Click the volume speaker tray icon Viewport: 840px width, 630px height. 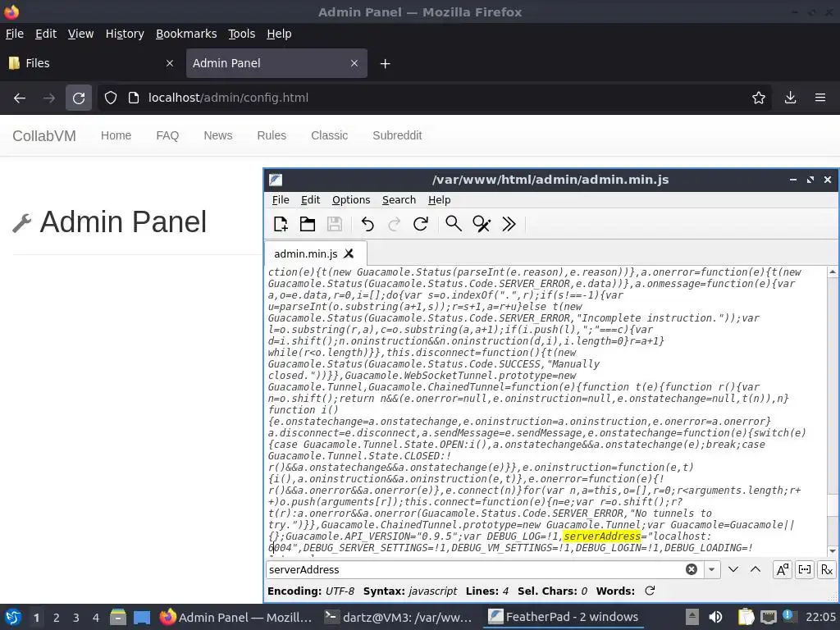click(715, 617)
